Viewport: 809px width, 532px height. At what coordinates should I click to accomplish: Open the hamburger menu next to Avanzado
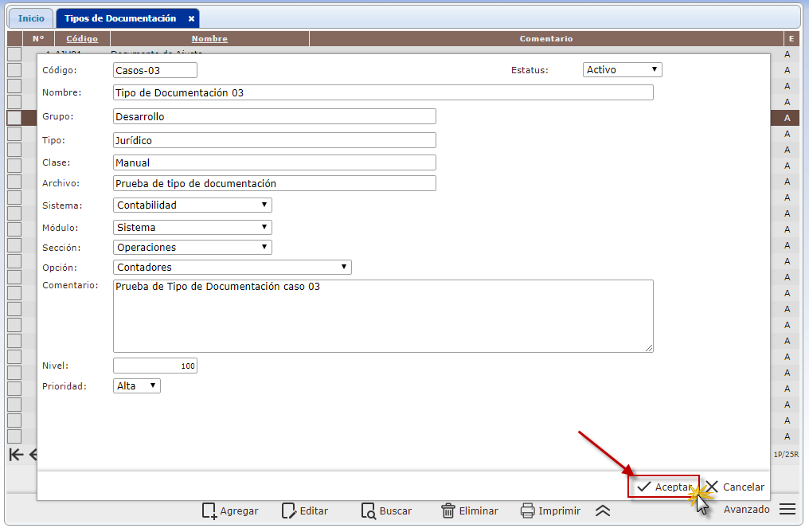788,509
